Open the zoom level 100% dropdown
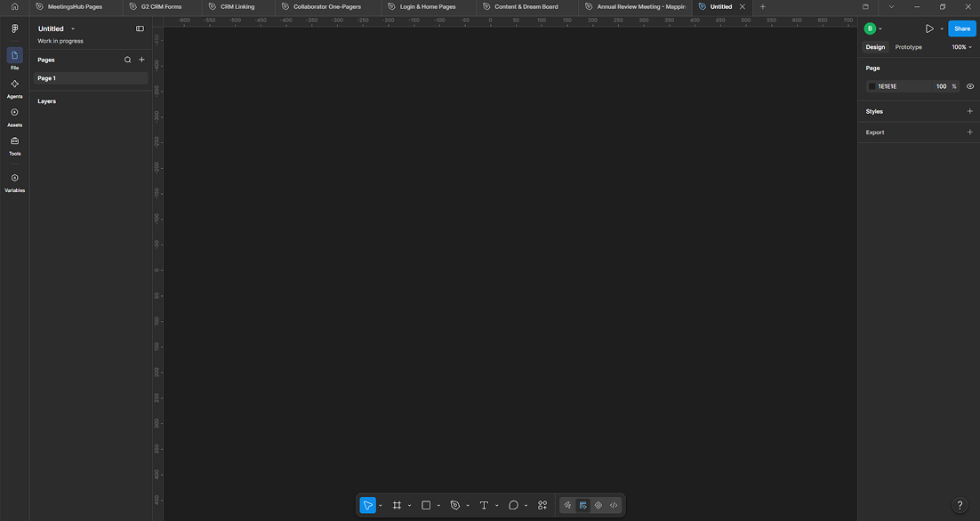 click(x=962, y=47)
